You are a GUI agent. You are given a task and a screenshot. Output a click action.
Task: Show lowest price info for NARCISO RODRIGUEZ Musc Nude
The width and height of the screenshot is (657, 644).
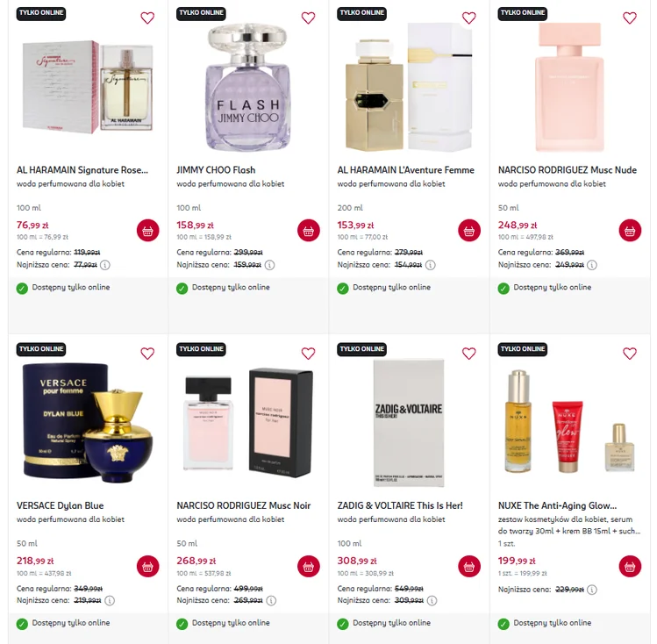(x=591, y=265)
